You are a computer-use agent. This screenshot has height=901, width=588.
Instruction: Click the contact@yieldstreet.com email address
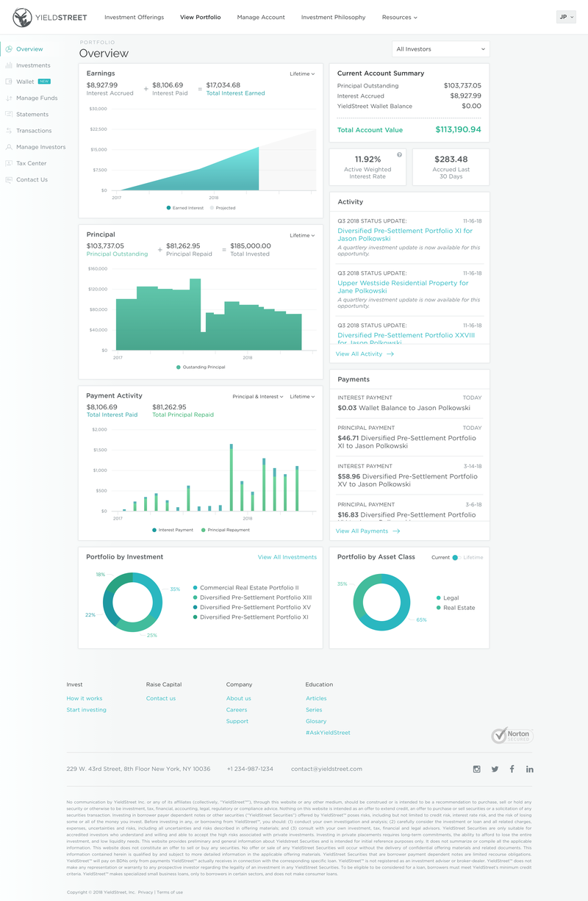326,769
